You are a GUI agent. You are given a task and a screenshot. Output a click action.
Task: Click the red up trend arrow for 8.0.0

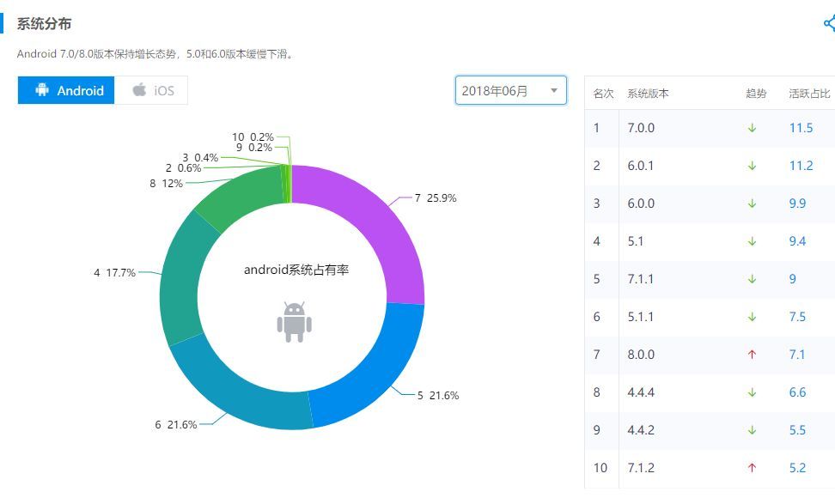coord(752,355)
